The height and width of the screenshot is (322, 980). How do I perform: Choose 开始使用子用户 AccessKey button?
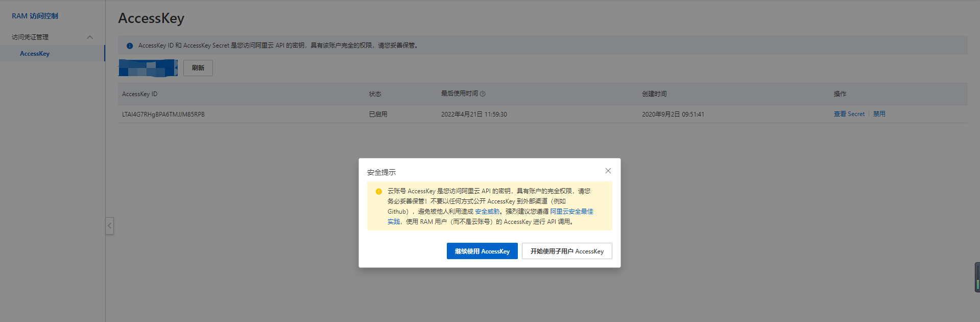click(x=566, y=251)
